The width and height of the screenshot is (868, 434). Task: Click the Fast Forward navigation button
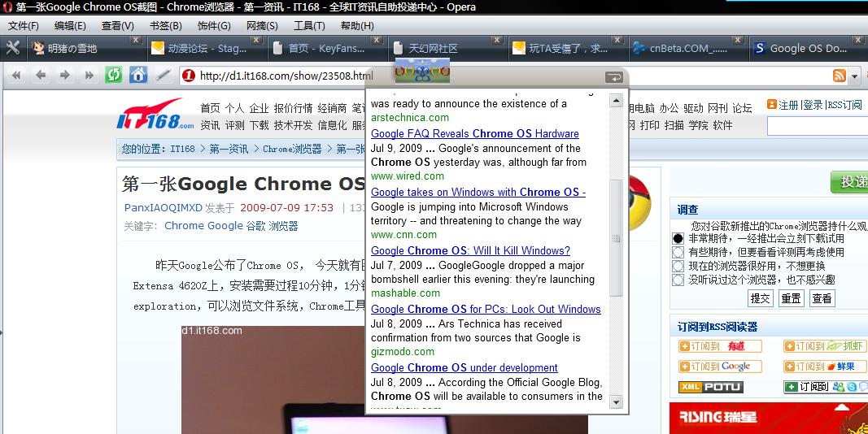click(x=89, y=76)
